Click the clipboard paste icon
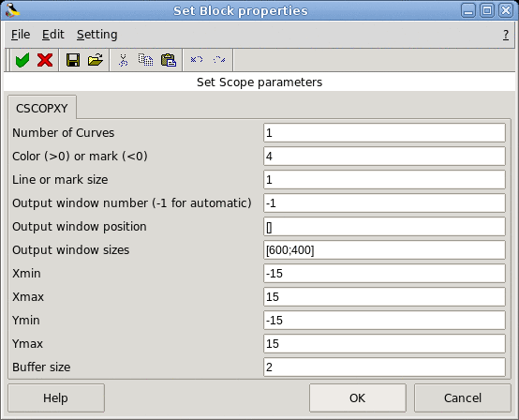This screenshot has height=420, width=519. coord(168,60)
